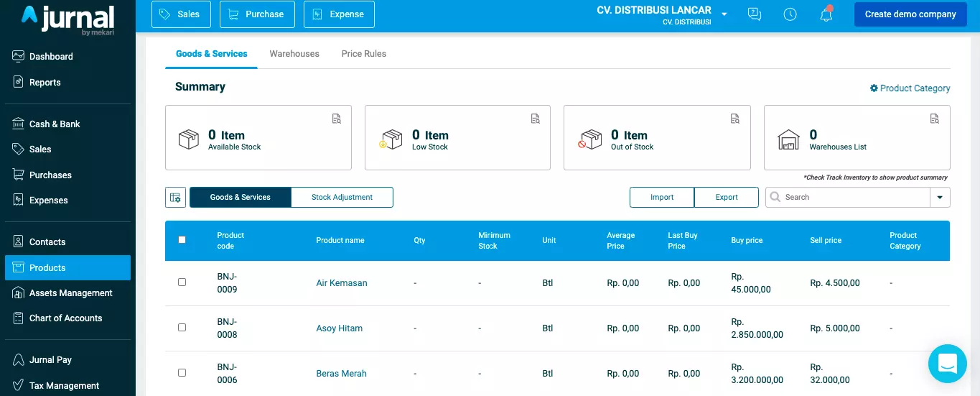This screenshot has width=980, height=396.
Task: Click the Chart of Accounts sidebar icon
Action: 19,318
